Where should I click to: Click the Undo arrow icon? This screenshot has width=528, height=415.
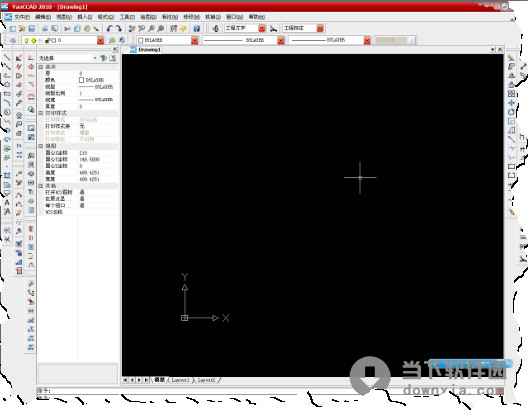click(x=109, y=29)
